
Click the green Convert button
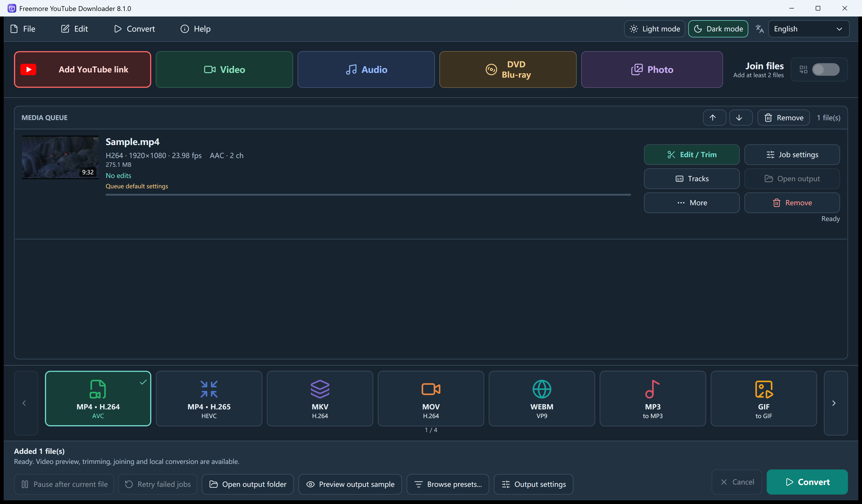coord(807,482)
